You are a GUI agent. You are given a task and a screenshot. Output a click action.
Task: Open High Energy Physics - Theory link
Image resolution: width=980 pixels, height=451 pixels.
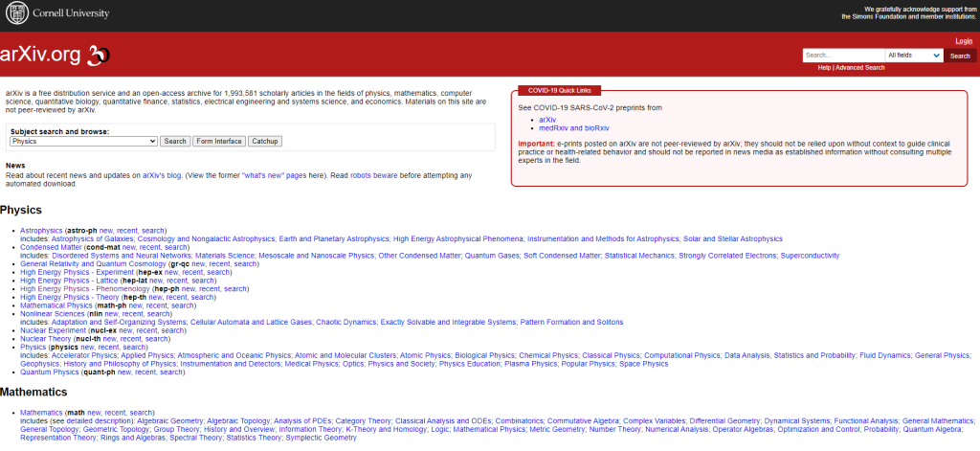point(71,297)
